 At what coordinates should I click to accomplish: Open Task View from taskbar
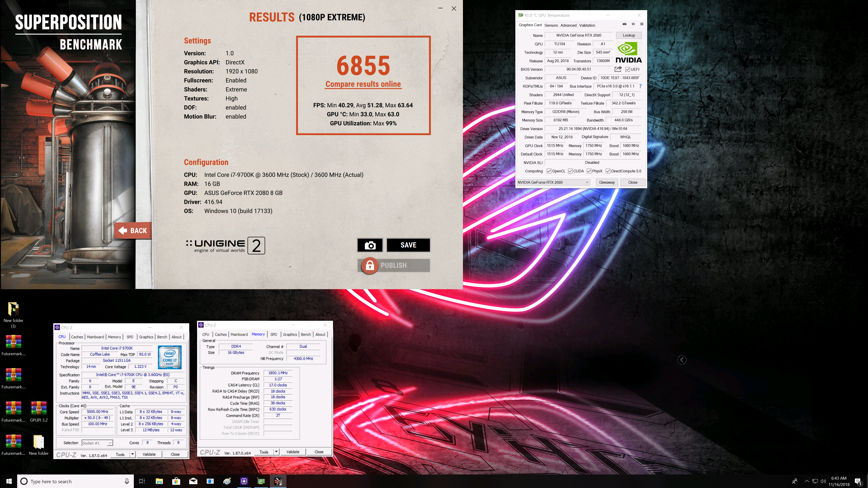pyautogui.click(x=142, y=481)
